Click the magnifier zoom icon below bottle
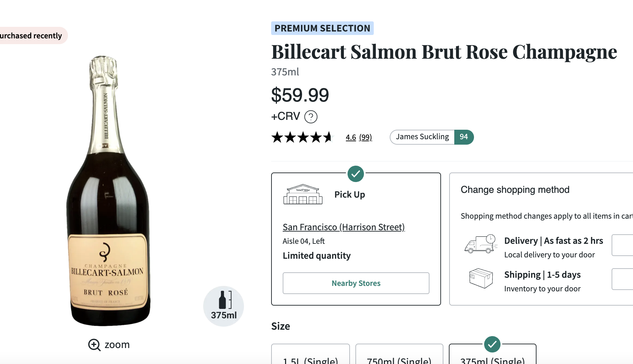The height and width of the screenshot is (364, 633). pyautogui.click(x=94, y=345)
